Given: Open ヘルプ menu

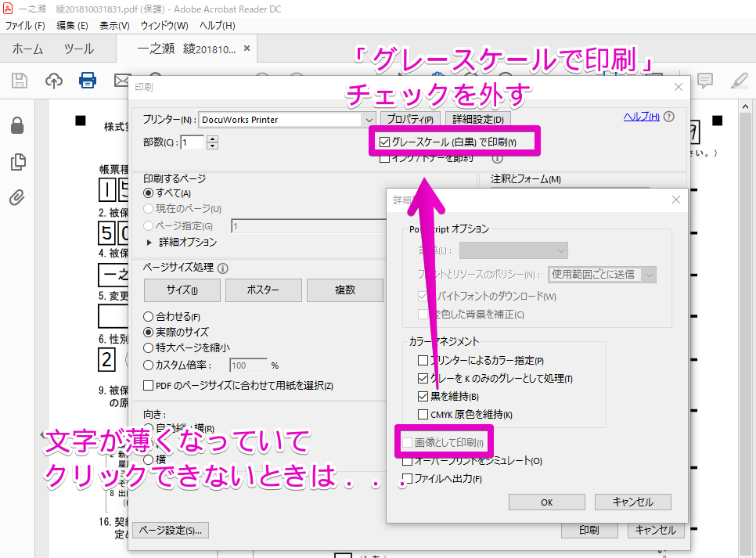Looking at the screenshot, I should click(x=218, y=26).
